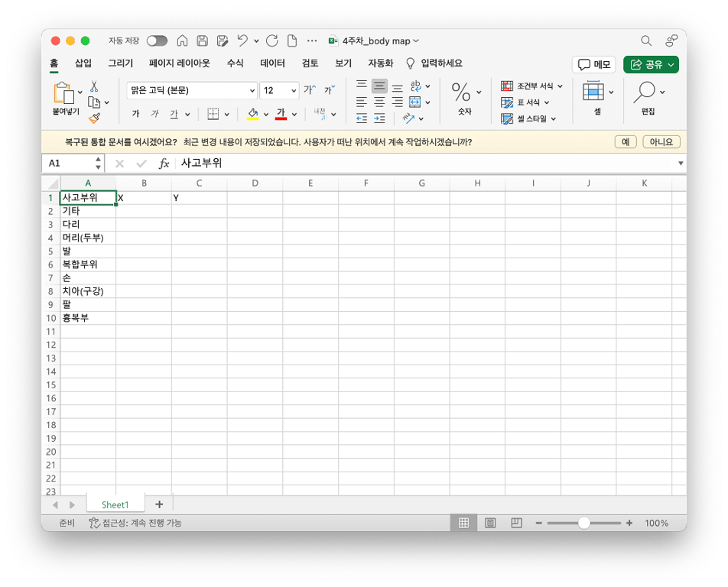
Task: Toggle the AutoSave switch
Action: tap(157, 41)
